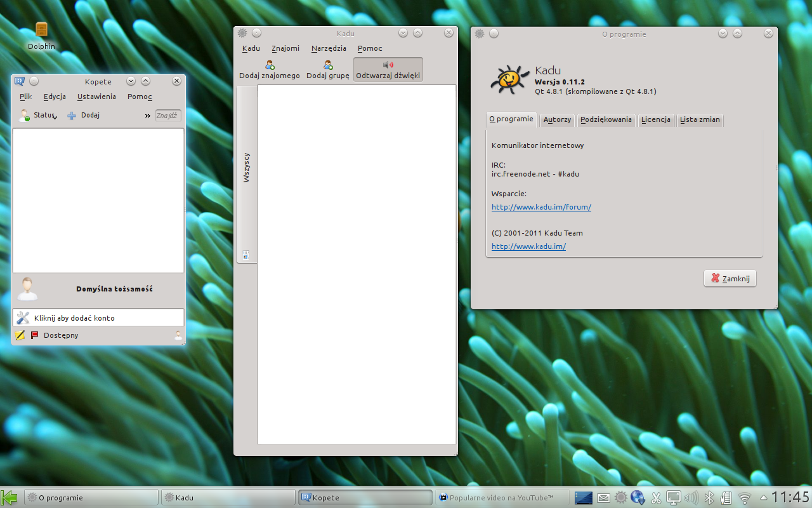Switch to Kopete taskbar entry
This screenshot has width=812, height=508.
(365, 497)
